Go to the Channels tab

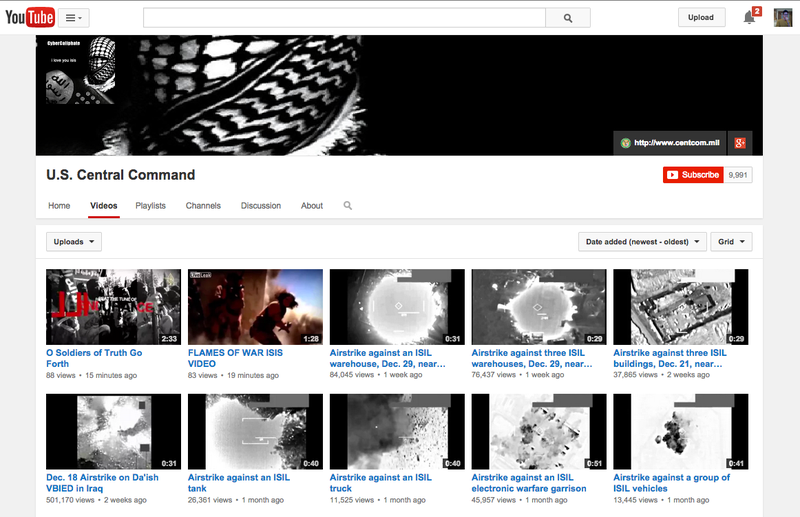[x=203, y=206]
